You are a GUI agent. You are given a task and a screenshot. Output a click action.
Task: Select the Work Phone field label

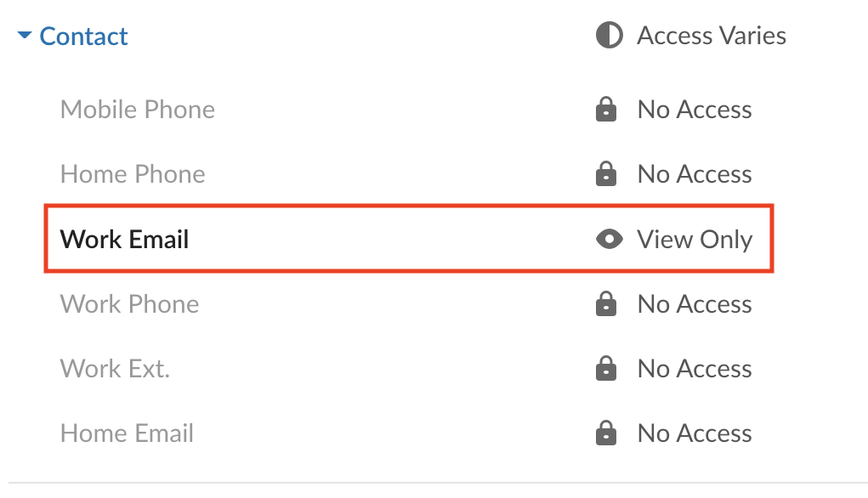click(129, 304)
